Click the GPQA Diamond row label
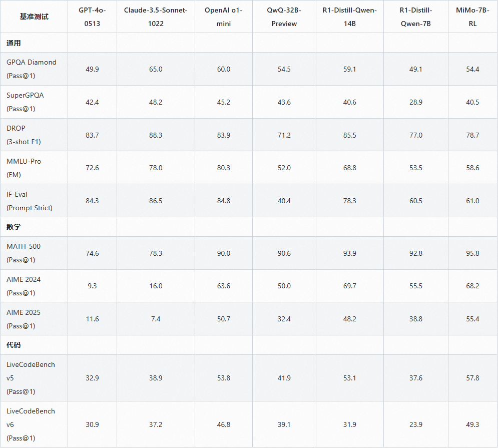The height and width of the screenshot is (448, 498). click(32, 69)
